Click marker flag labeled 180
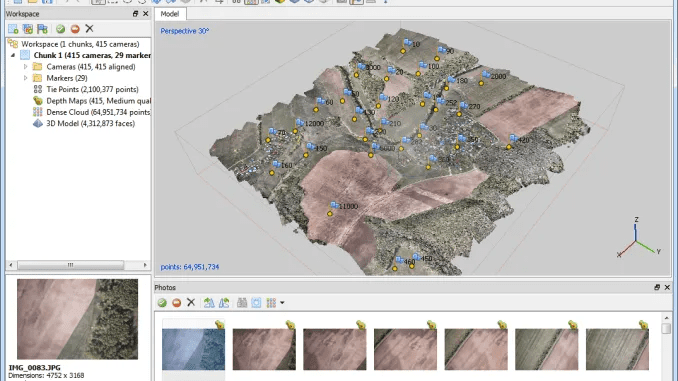 (x=451, y=80)
